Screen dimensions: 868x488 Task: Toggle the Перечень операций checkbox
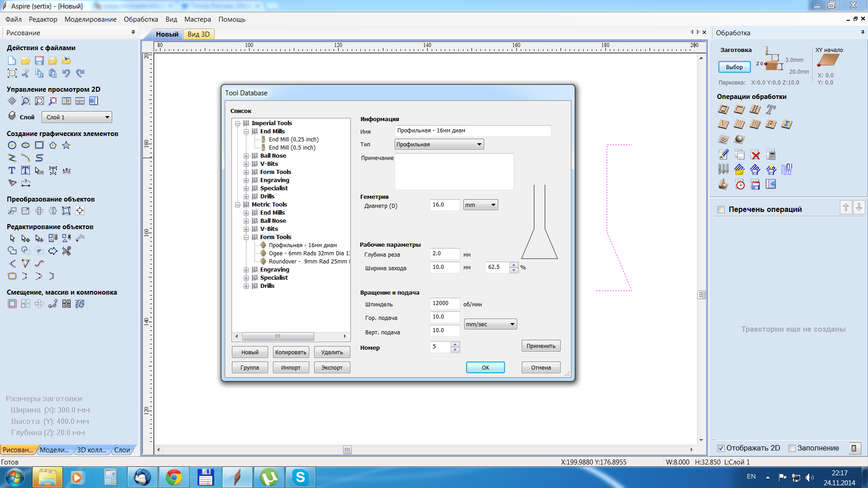pos(721,210)
